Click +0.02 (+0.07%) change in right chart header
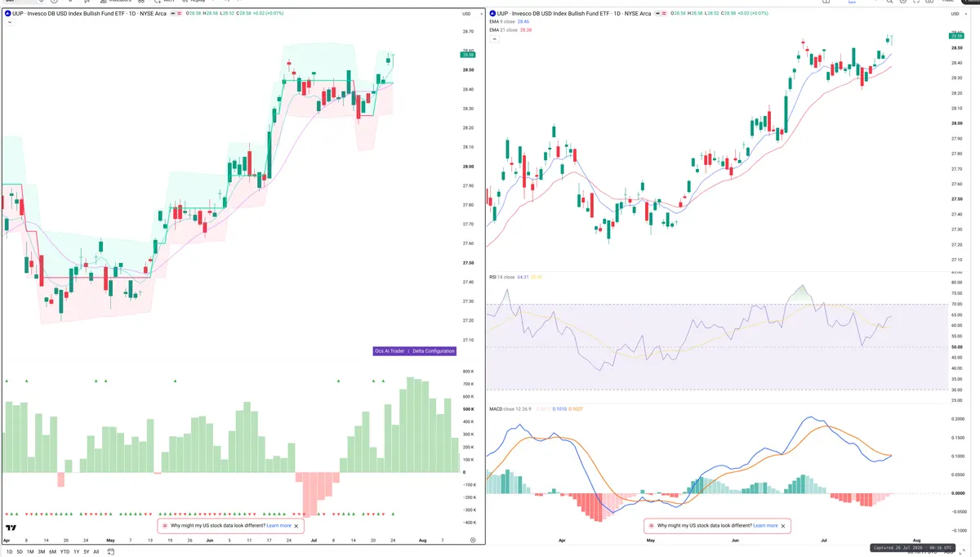 (753, 14)
